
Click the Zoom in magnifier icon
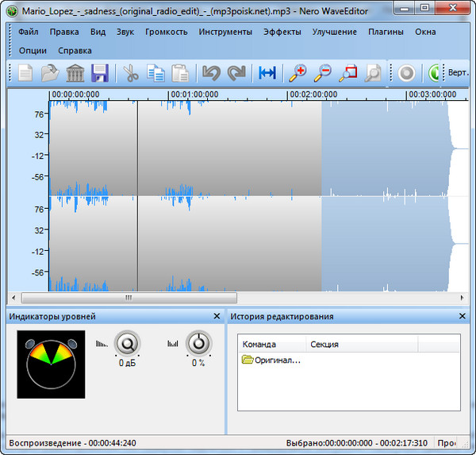[x=297, y=74]
